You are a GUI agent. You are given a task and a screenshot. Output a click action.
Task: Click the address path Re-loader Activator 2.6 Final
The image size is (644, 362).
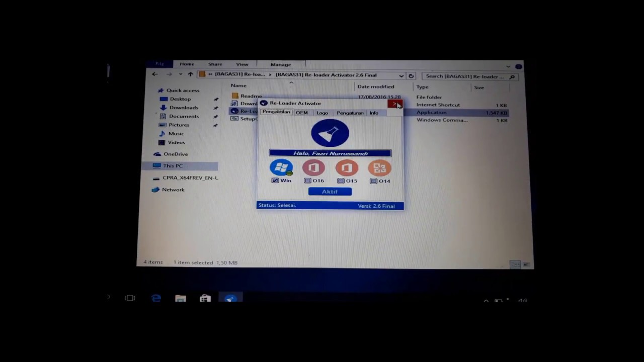[326, 75]
